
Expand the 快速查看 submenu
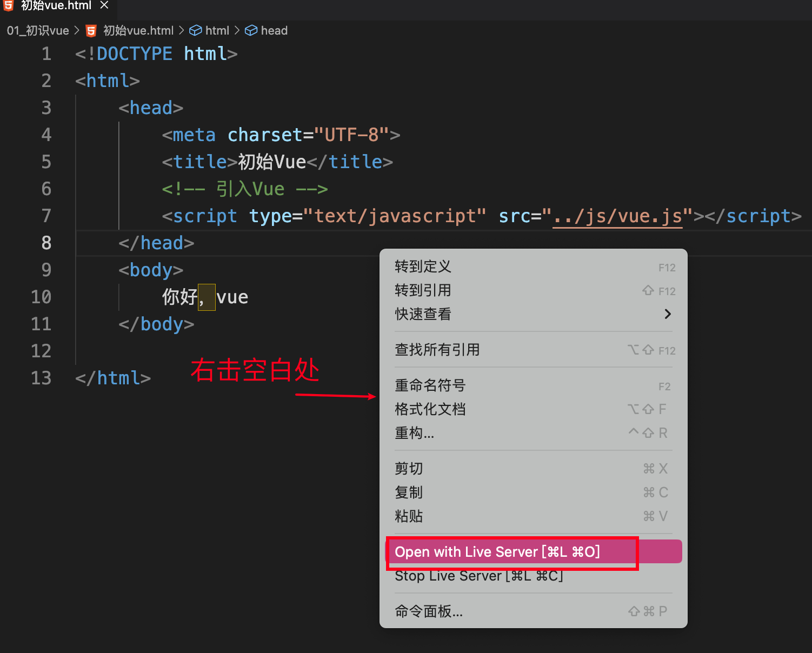[533, 314]
